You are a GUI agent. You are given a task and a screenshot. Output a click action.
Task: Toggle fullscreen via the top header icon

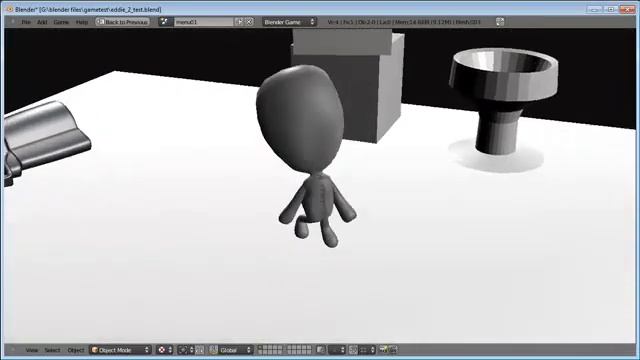pyautogui.click(x=500, y=22)
